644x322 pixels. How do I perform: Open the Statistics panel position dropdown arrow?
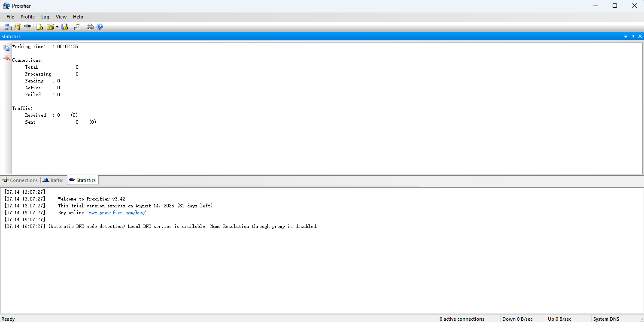pyautogui.click(x=626, y=36)
